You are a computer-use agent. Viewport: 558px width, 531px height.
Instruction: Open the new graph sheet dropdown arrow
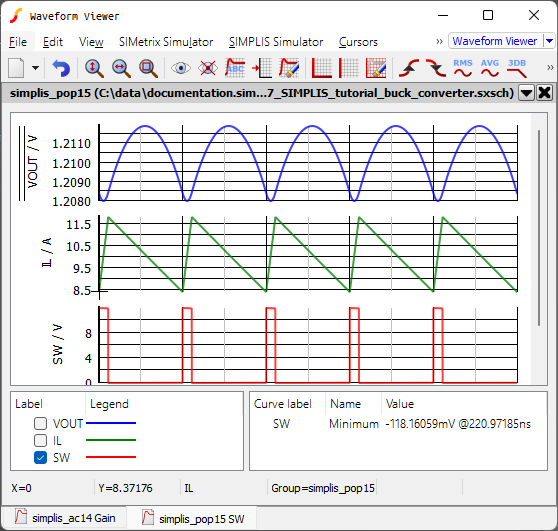35,68
